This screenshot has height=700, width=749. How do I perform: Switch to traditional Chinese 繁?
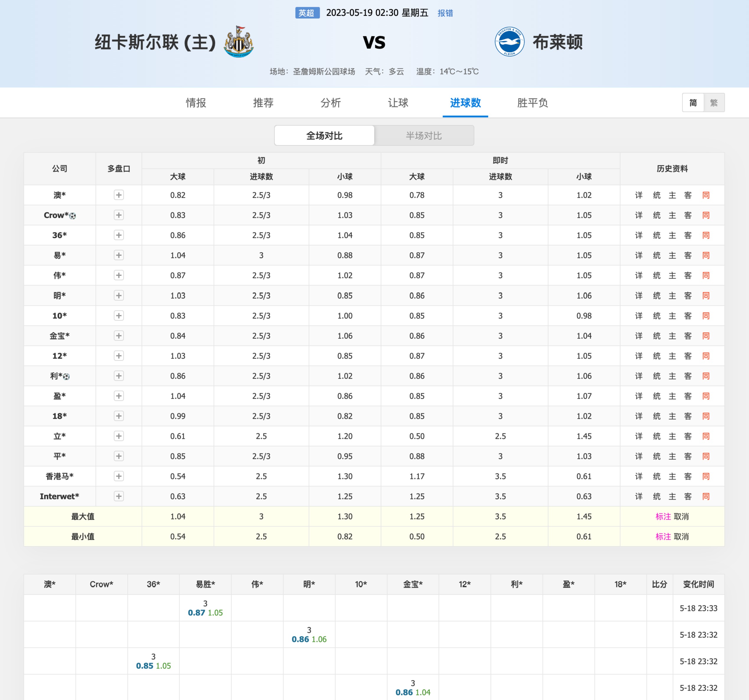coord(714,103)
